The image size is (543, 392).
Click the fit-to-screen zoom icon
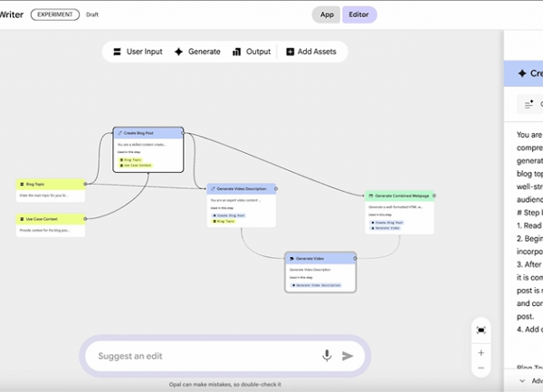481,330
